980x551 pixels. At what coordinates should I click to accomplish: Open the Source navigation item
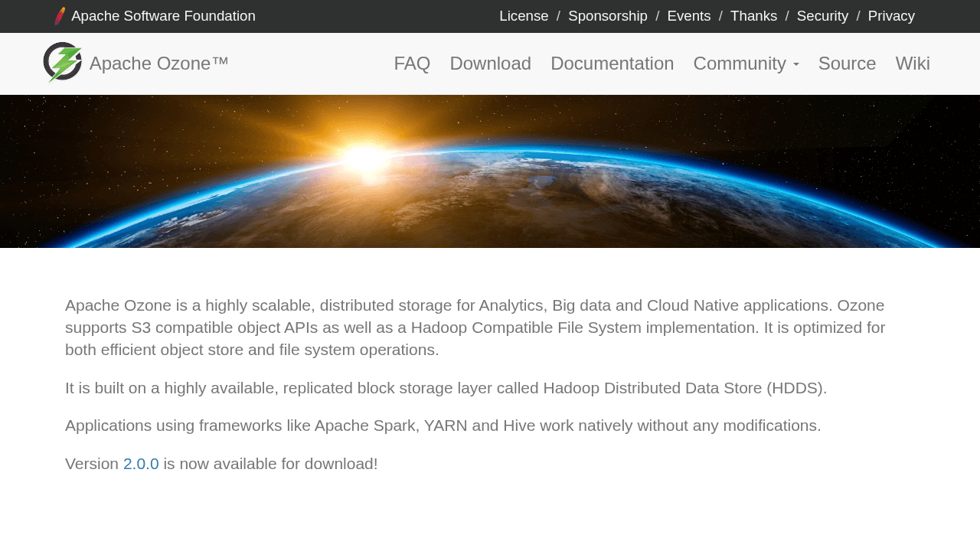point(847,64)
